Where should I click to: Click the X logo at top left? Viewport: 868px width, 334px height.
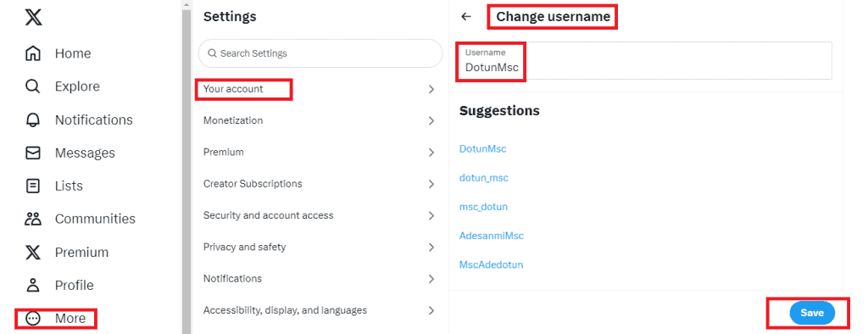coord(33,17)
